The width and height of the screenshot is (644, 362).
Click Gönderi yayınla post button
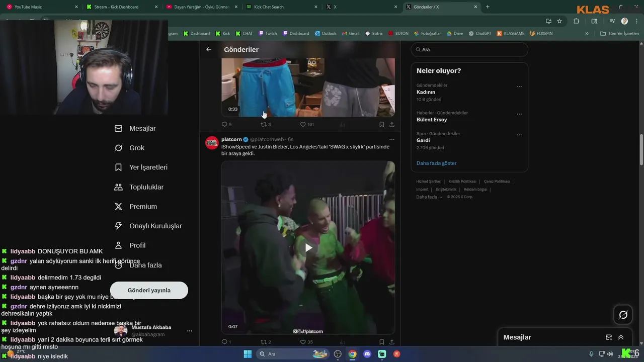click(x=149, y=290)
